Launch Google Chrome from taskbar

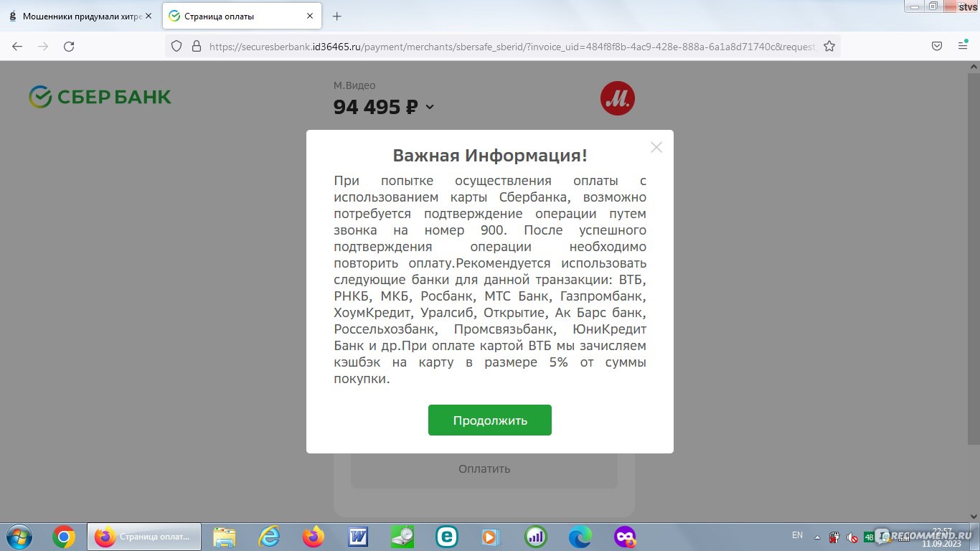(x=64, y=537)
